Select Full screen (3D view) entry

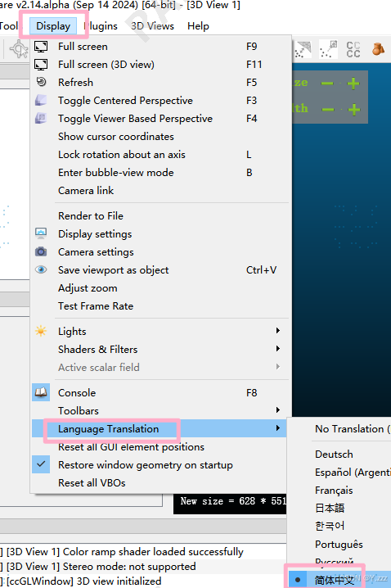click(x=160, y=65)
